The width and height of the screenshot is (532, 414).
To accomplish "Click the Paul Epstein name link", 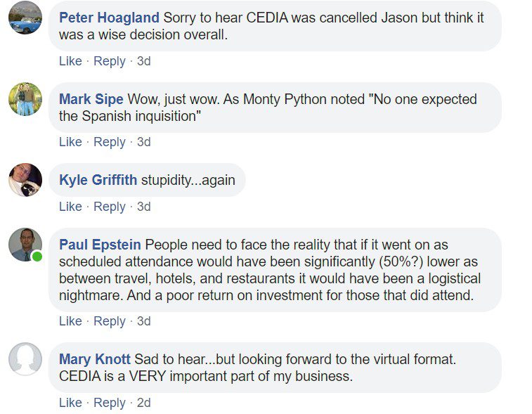I will 100,245.
